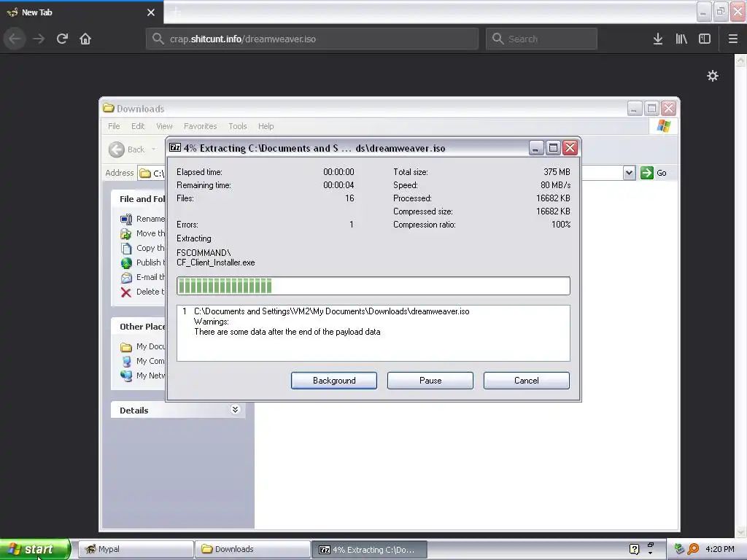Image resolution: width=747 pixels, height=560 pixels.
Task: Pause the 7-Zip extraction
Action: tap(430, 381)
